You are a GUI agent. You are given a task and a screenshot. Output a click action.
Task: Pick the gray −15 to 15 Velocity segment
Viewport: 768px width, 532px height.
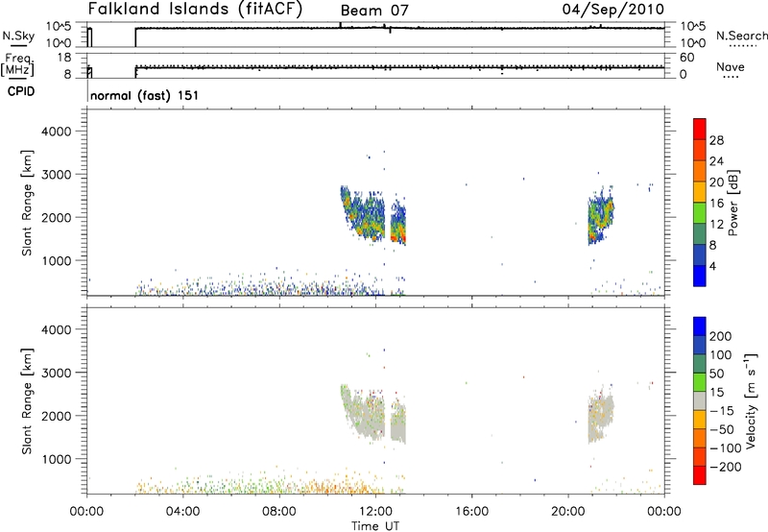point(700,400)
